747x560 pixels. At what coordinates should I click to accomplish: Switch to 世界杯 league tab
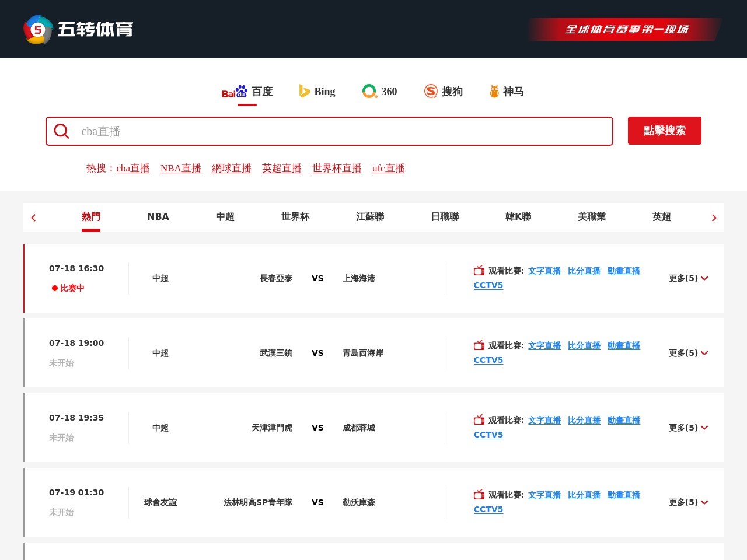tap(295, 217)
